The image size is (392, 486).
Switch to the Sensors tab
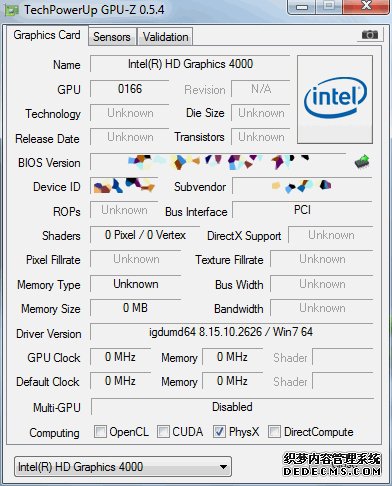(112, 37)
